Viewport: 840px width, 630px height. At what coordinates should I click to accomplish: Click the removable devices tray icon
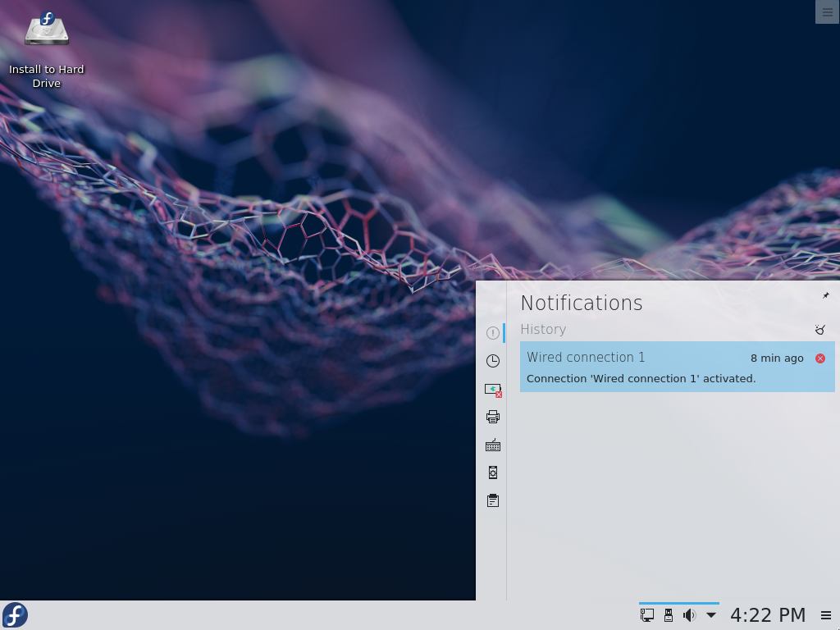click(x=668, y=615)
